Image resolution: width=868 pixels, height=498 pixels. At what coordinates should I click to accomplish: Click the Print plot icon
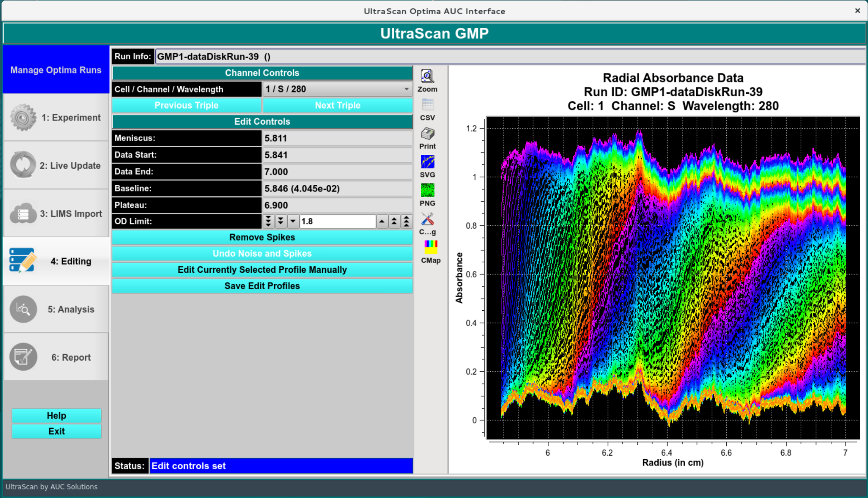427,134
